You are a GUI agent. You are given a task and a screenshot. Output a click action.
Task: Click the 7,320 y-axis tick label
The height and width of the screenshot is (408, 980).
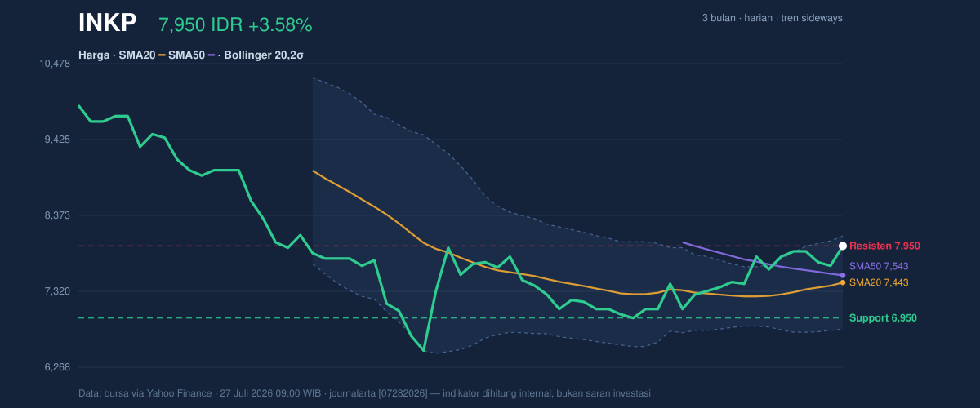pos(57,291)
